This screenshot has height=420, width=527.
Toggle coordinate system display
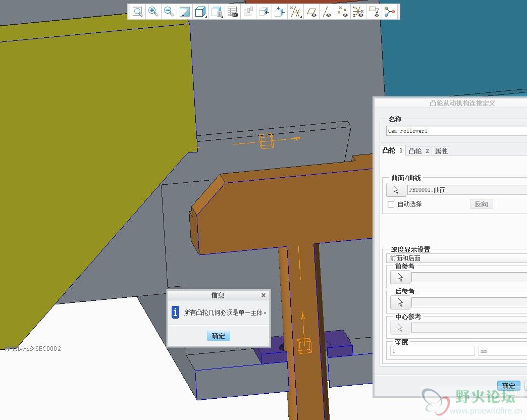coord(358,12)
